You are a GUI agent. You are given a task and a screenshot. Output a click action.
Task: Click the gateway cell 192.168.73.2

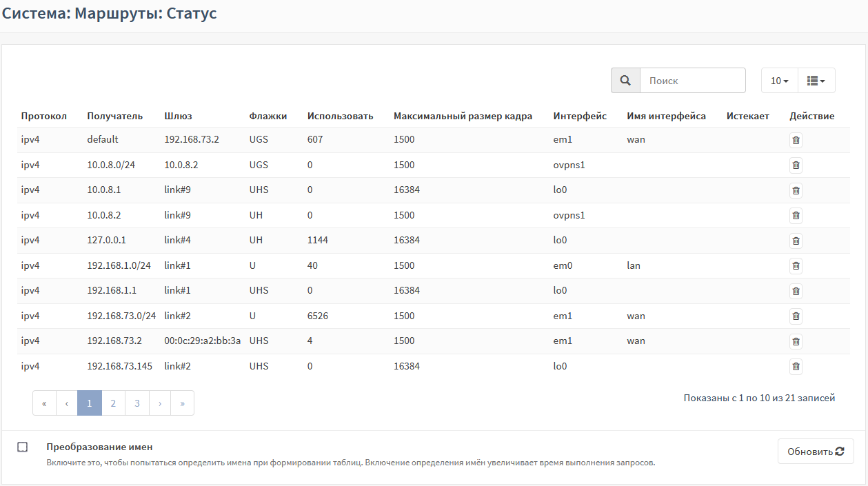[x=192, y=139]
